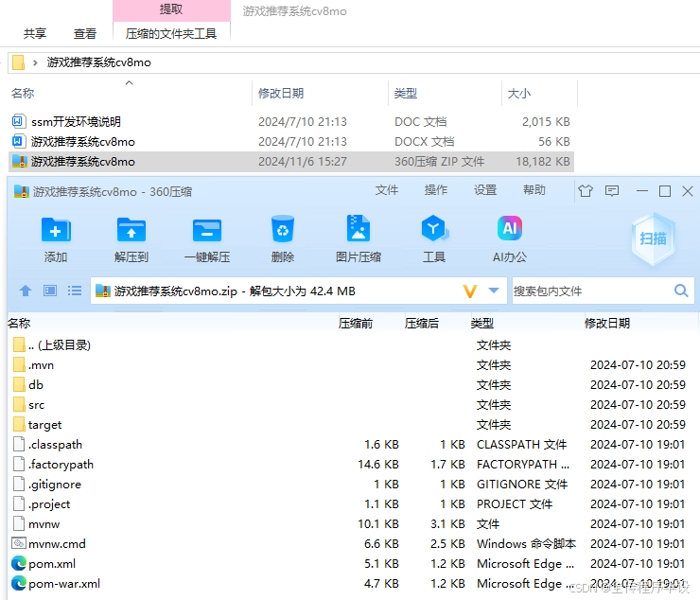Click the 添加 (Add) toolbar icon

click(x=56, y=230)
